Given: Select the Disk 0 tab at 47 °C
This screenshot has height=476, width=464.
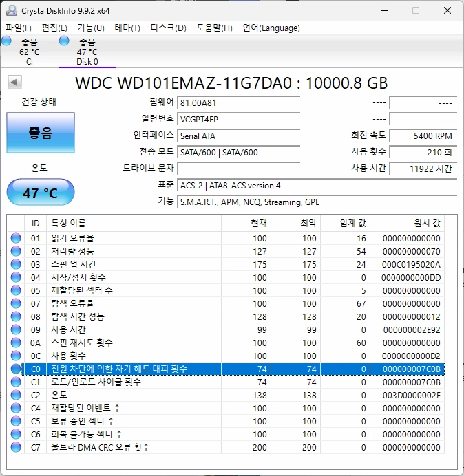Looking at the screenshot, I should pyautogui.click(x=87, y=52).
